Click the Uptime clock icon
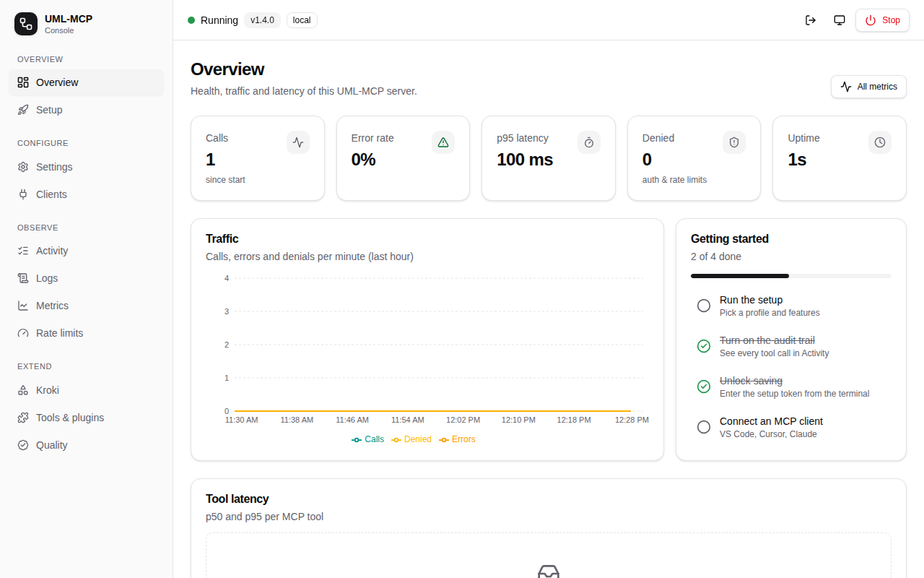The width and height of the screenshot is (924, 578). click(x=880, y=142)
